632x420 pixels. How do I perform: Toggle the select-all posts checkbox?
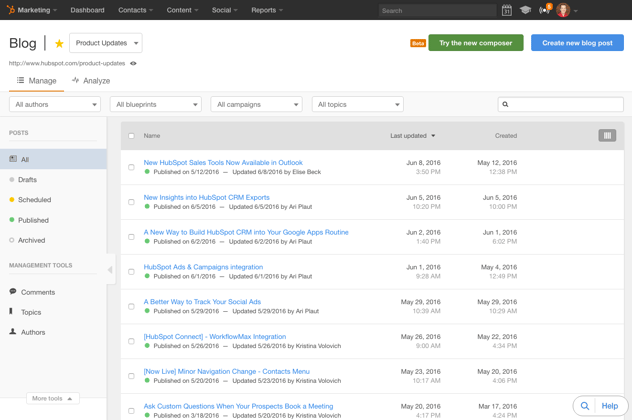click(x=131, y=136)
